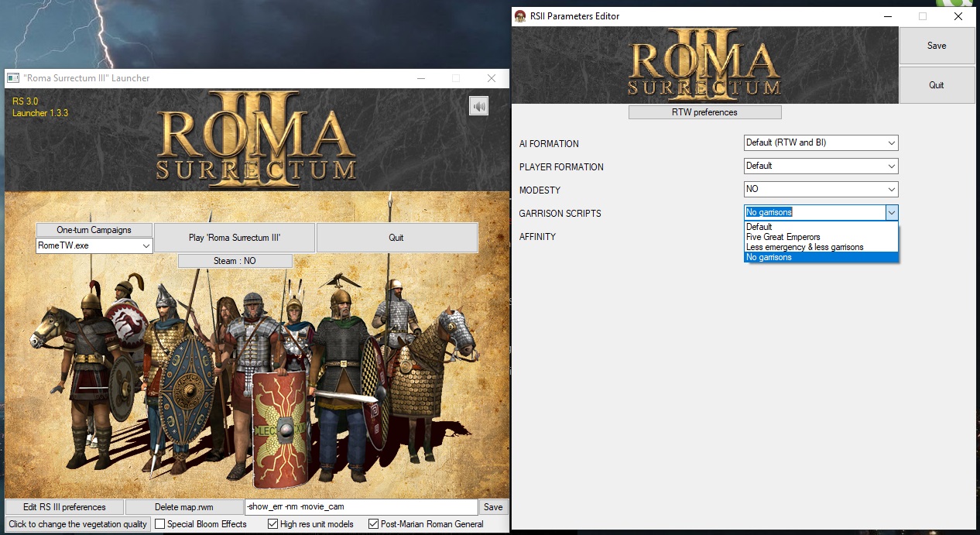980x535 pixels.
Task: Click the 'Launcher 1.3.3' version text
Action: pyautogui.click(x=40, y=113)
